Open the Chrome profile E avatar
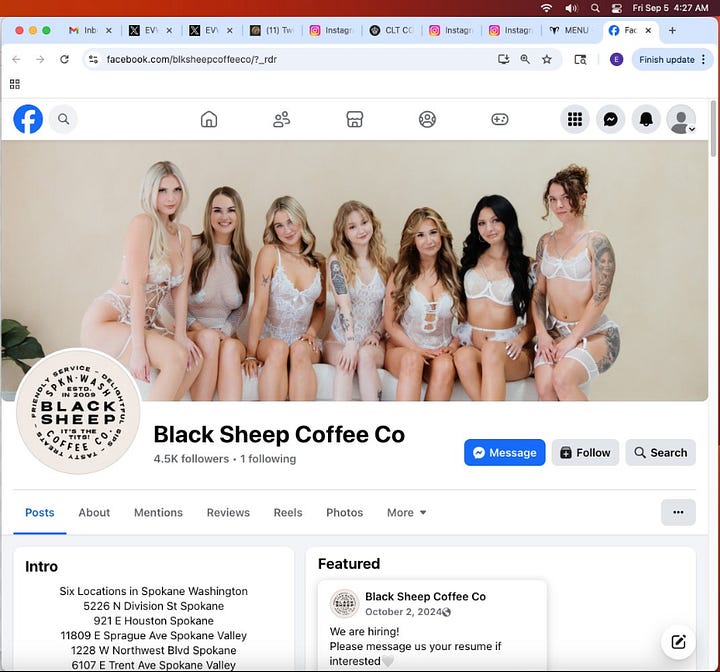The image size is (720, 672). coord(616,59)
